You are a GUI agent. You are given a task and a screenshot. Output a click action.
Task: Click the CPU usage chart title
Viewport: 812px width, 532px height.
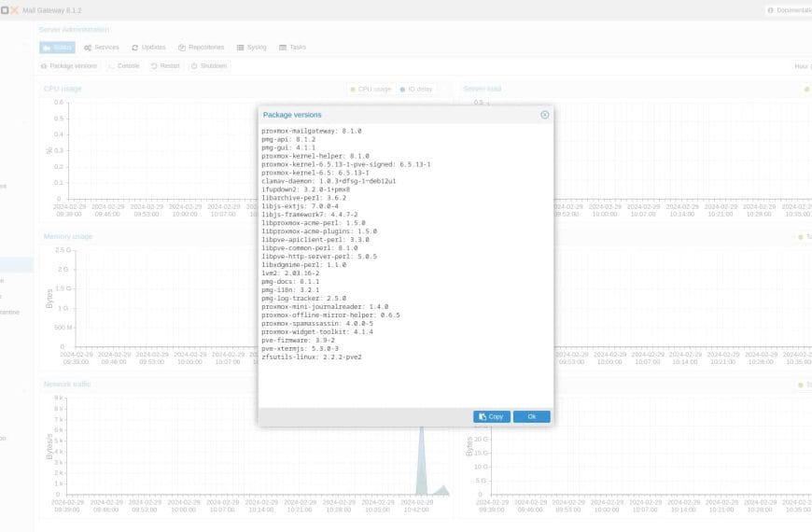click(63, 89)
